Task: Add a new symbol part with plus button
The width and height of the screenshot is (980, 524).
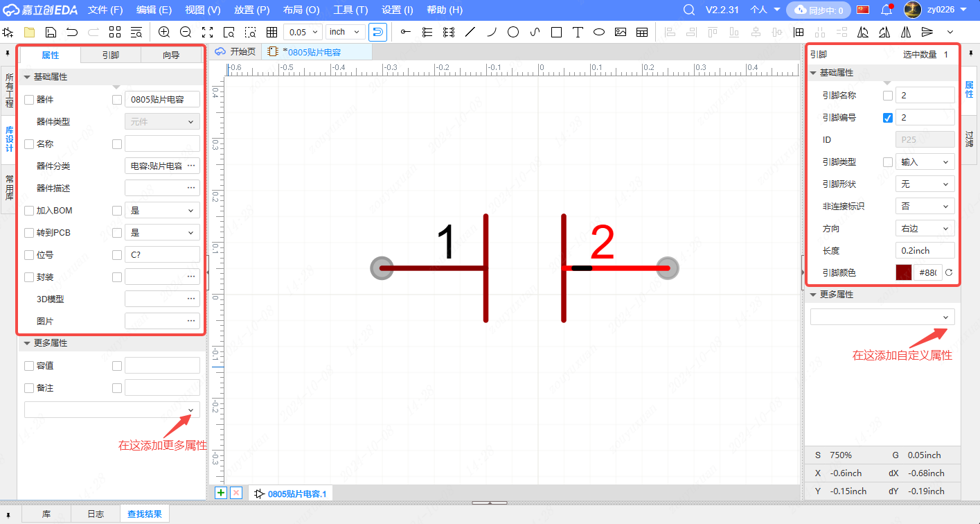Action: point(221,493)
